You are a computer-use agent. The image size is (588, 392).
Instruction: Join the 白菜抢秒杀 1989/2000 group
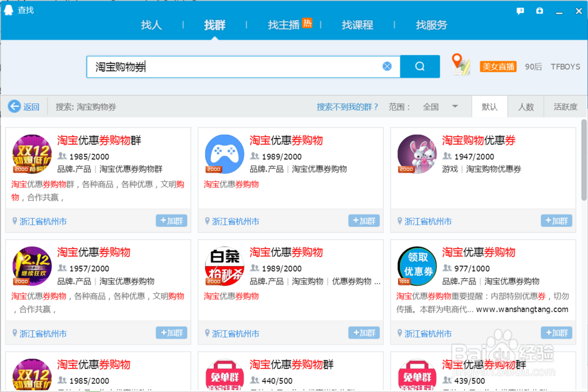(x=364, y=333)
